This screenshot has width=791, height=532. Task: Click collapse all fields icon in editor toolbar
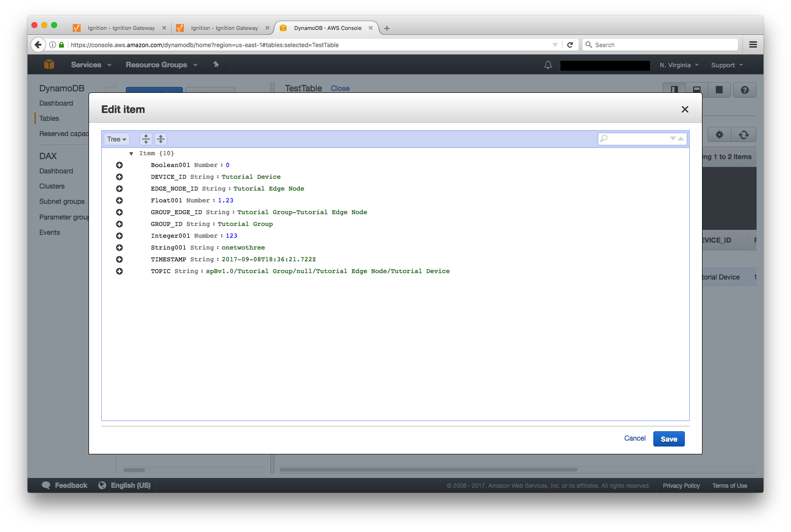[x=161, y=139]
